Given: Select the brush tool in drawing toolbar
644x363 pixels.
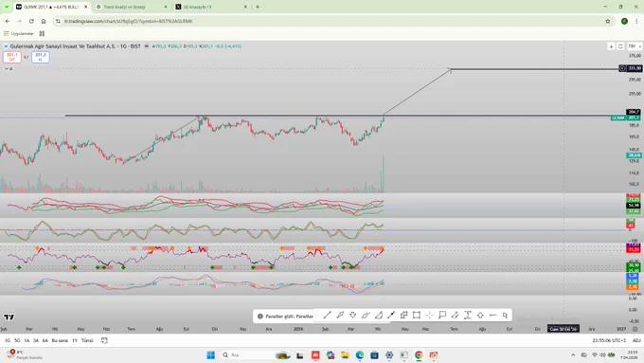Looking at the screenshot, I should click(340, 316).
